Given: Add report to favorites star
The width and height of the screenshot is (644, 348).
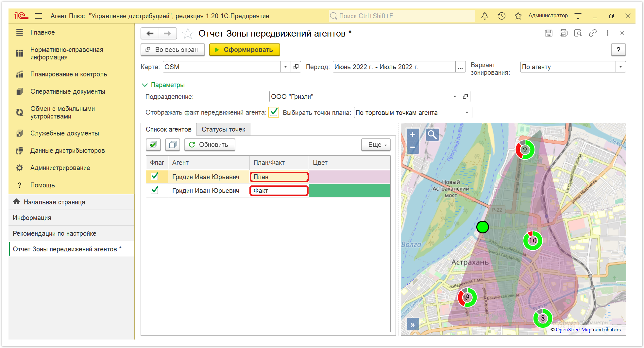Looking at the screenshot, I should (187, 33).
